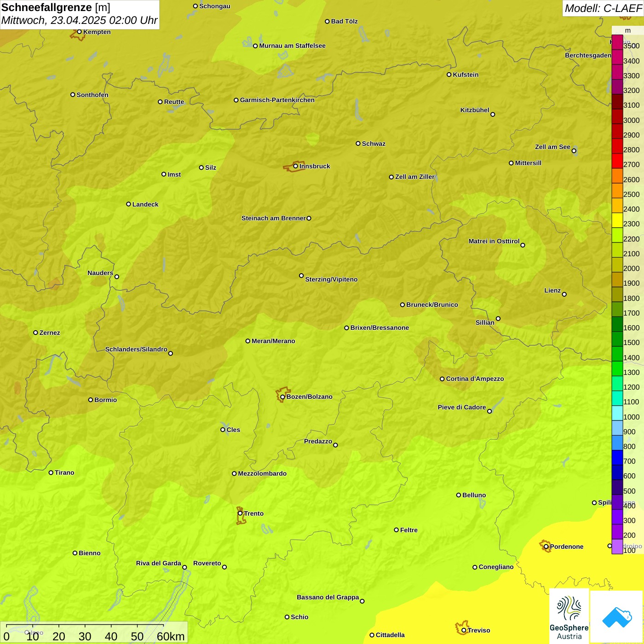Click the Innsbruck city marker
Viewport: 644px width, 644px height.
coord(296,166)
